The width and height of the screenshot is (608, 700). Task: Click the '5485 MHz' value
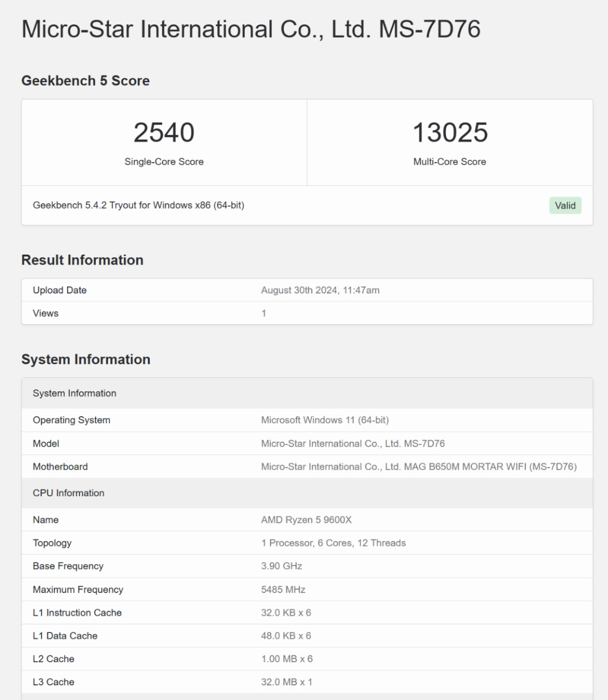(283, 590)
